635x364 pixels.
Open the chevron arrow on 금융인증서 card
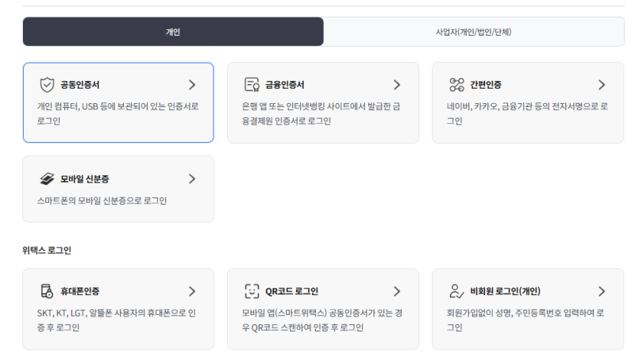[x=397, y=85]
